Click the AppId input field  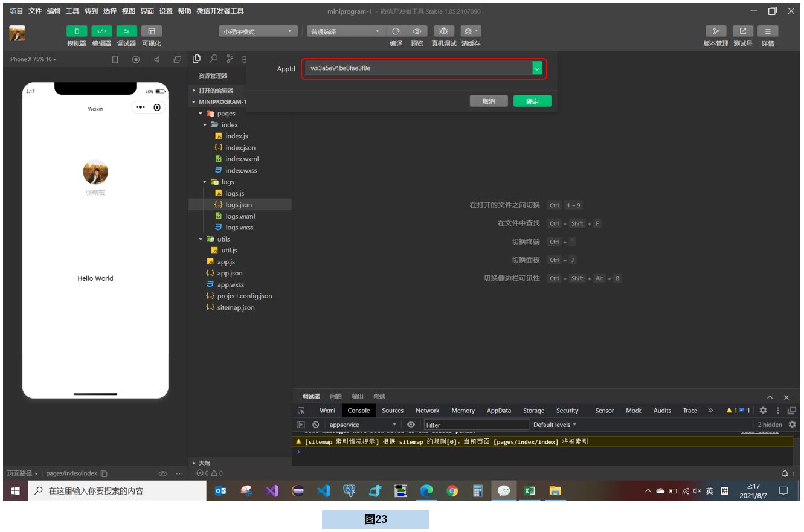(418, 68)
